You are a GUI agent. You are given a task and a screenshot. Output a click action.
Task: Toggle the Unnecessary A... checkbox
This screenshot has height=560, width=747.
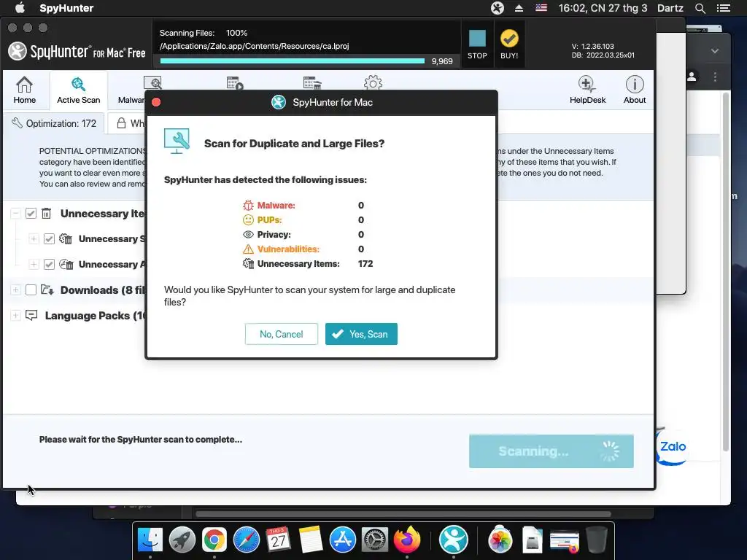(x=49, y=264)
